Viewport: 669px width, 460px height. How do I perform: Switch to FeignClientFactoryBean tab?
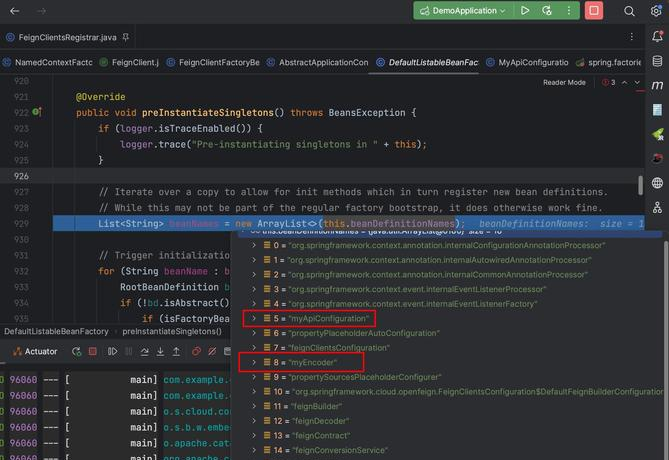[x=213, y=63]
